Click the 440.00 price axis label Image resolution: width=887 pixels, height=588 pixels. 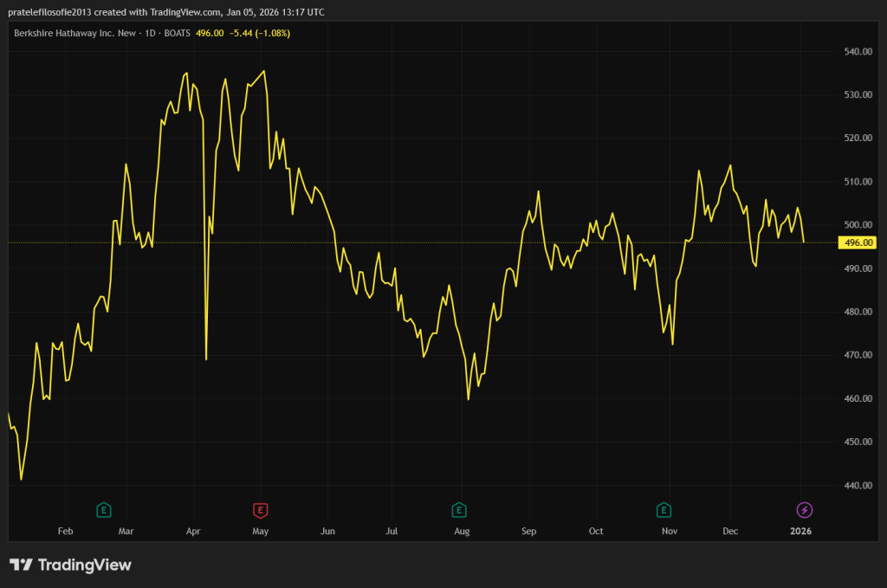[856, 486]
